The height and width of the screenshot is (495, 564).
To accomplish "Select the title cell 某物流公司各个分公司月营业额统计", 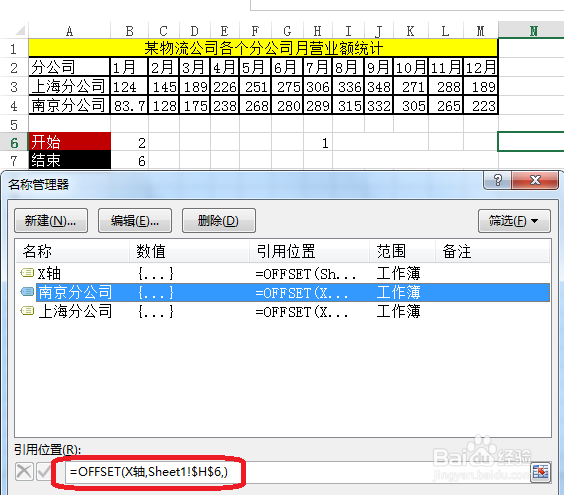I will coord(263,48).
